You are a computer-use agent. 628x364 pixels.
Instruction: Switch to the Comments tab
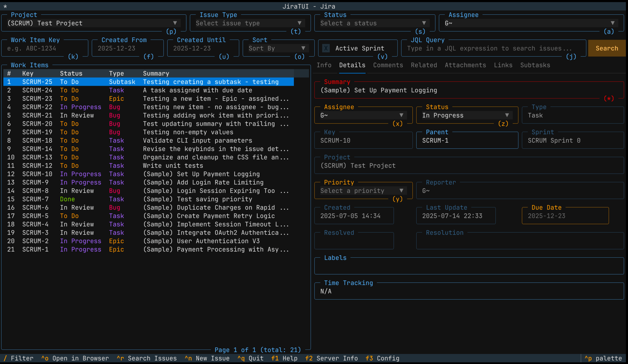tap(388, 65)
